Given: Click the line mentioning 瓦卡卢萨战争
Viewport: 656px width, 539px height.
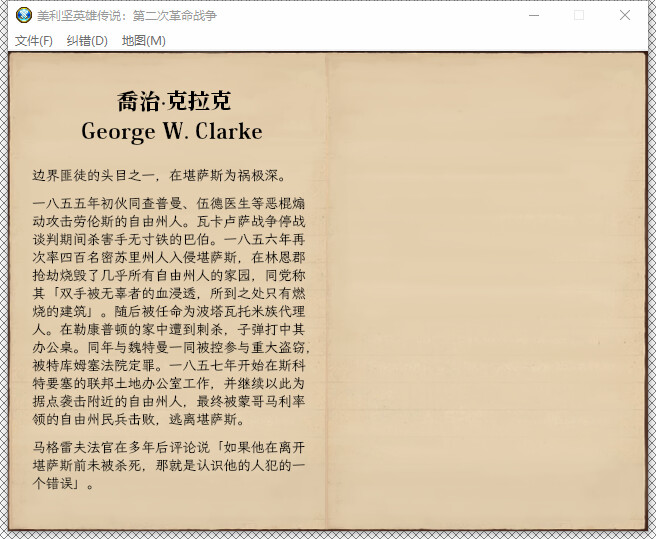Looking at the screenshot, I should tap(168, 221).
